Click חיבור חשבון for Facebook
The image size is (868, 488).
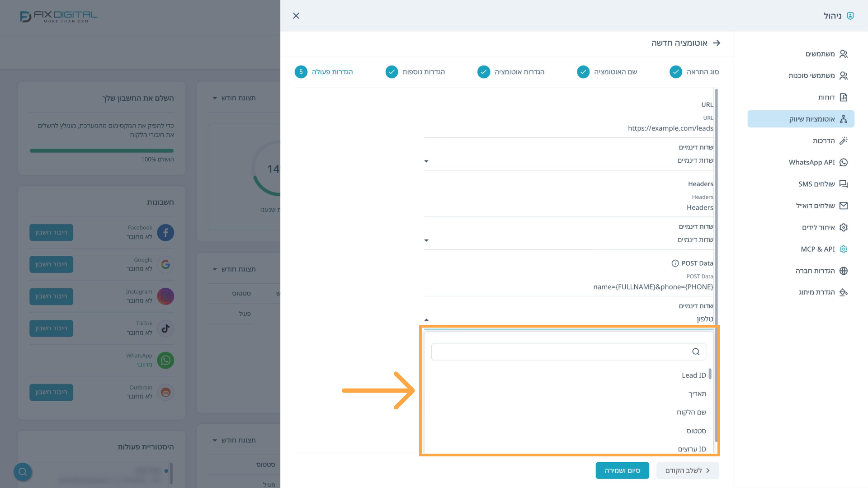(51, 233)
